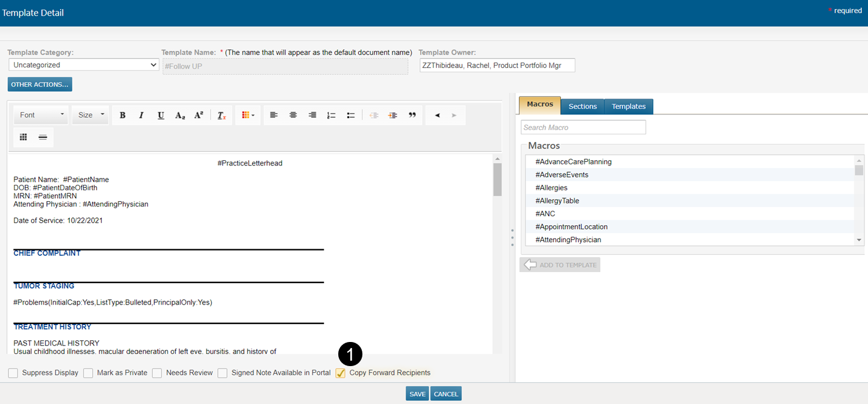This screenshot has height=404, width=868.
Task: Insert a horizontal line
Action: tap(43, 137)
